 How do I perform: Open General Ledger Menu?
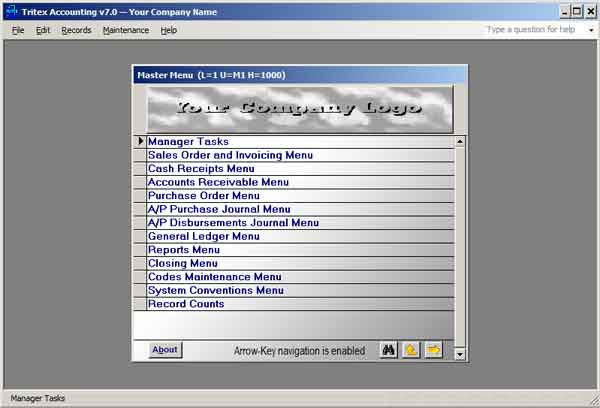(x=300, y=236)
